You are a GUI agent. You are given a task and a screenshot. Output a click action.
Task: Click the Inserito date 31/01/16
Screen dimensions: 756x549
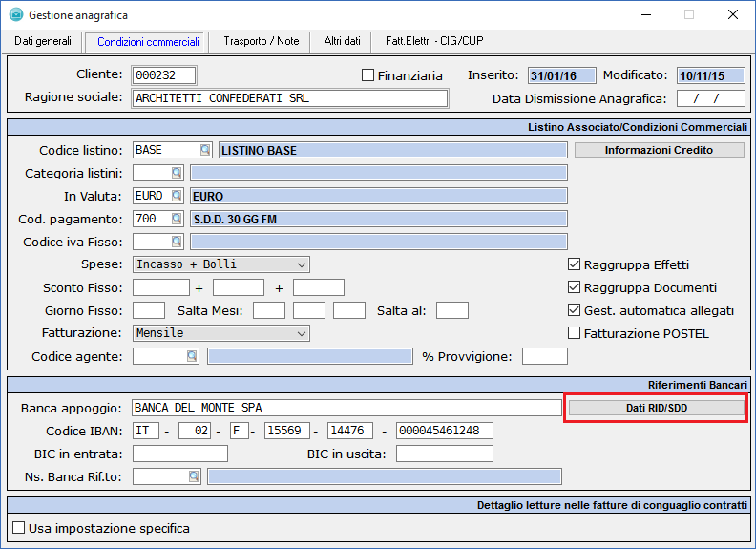tap(562, 75)
